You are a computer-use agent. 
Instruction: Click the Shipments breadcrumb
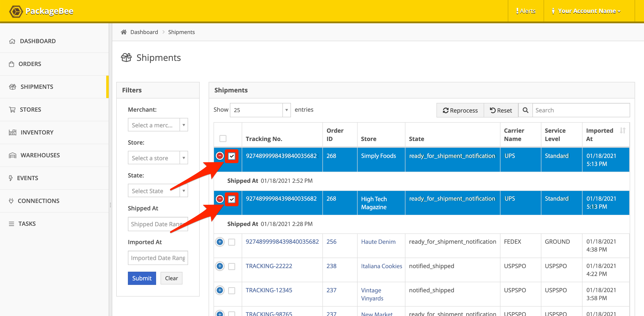(181, 32)
